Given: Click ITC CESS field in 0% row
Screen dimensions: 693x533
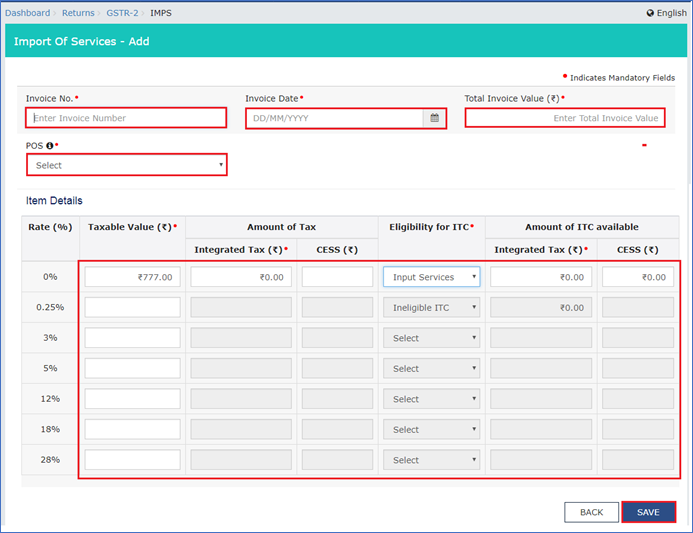Looking at the screenshot, I should coord(638,277).
